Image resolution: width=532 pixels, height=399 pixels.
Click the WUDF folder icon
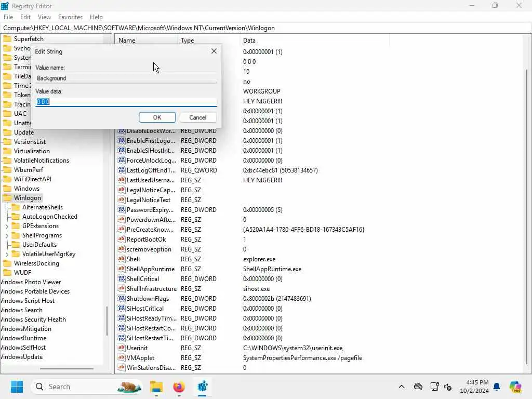click(7, 272)
